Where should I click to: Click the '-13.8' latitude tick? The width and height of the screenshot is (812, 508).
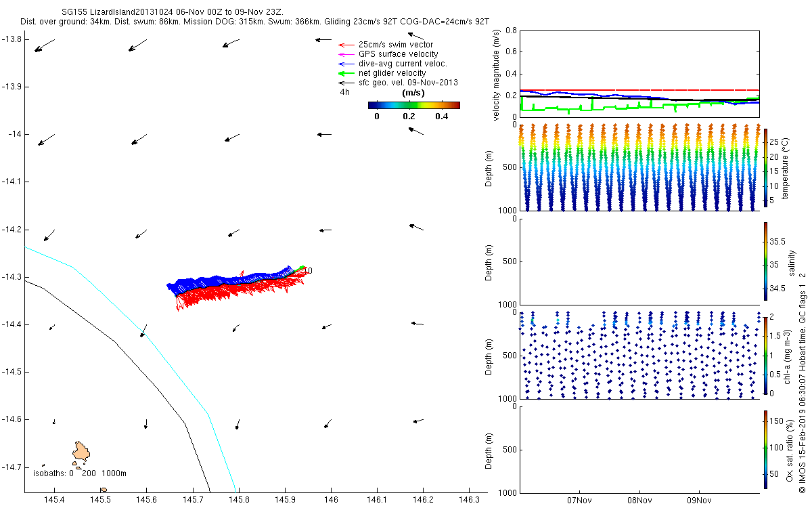point(12,39)
